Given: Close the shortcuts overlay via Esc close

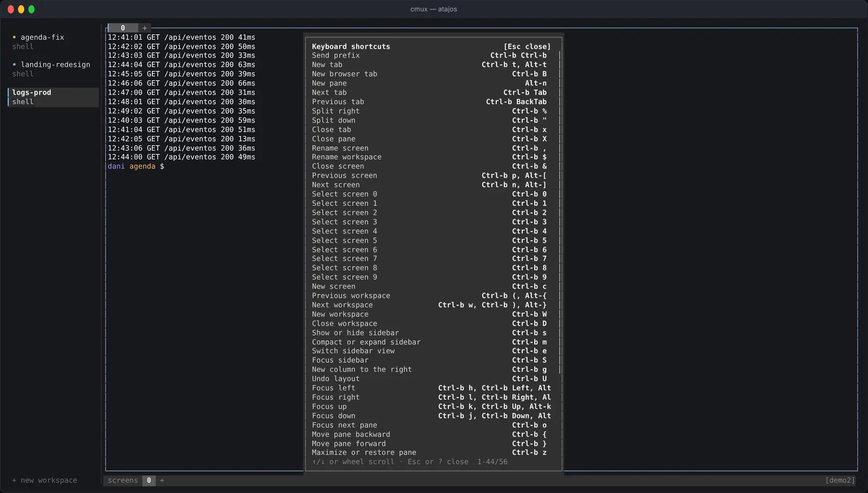Looking at the screenshot, I should 527,46.
